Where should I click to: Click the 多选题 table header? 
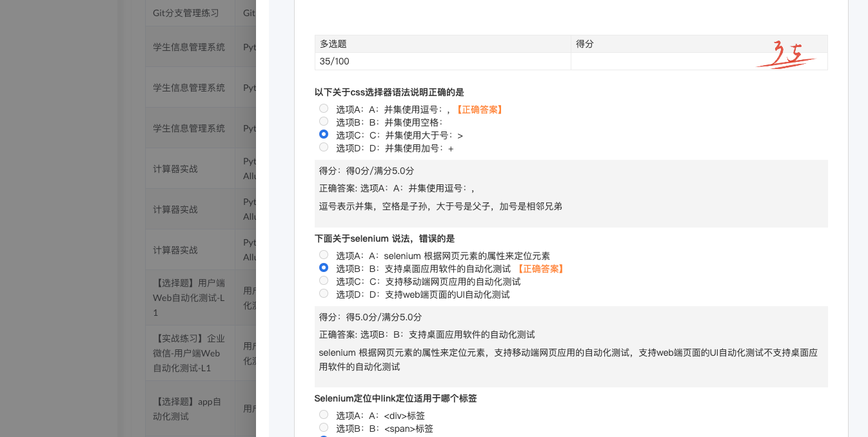(x=333, y=44)
